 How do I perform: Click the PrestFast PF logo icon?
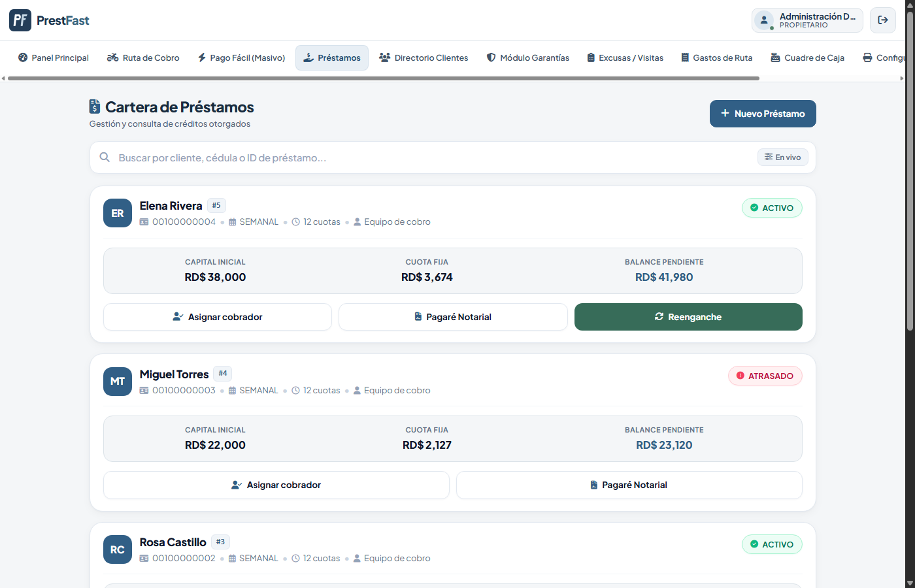pyautogui.click(x=20, y=20)
